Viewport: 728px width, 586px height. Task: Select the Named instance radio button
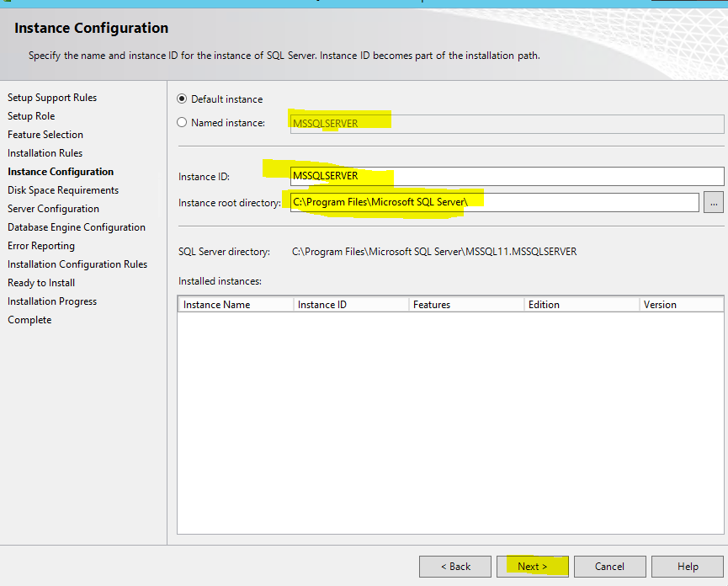point(182,122)
